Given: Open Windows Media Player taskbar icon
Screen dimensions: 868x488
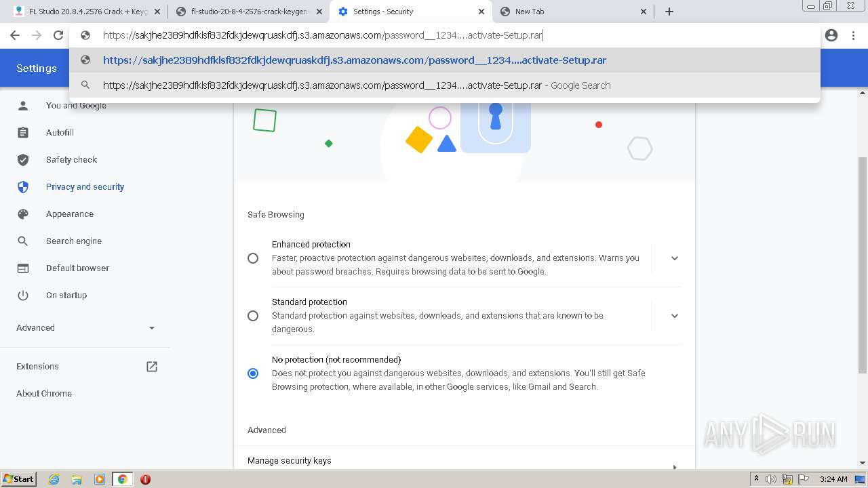Looking at the screenshot, I should click(x=100, y=479).
